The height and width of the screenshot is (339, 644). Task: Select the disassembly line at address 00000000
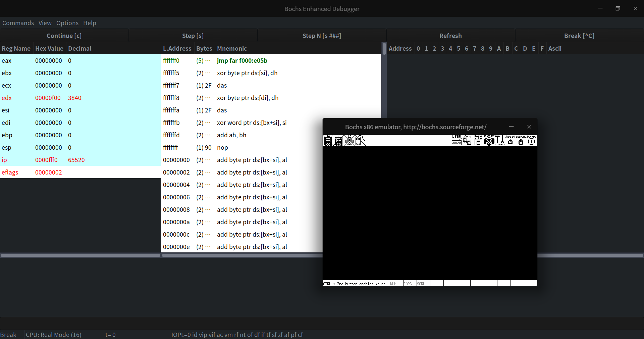coord(242,160)
